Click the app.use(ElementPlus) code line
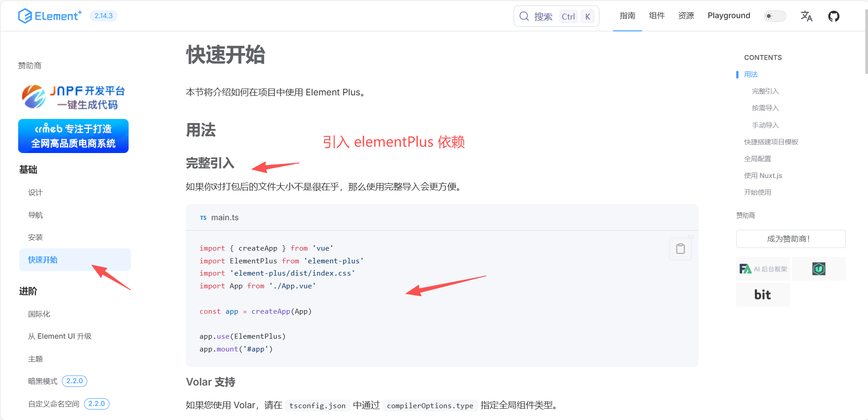 pos(243,336)
